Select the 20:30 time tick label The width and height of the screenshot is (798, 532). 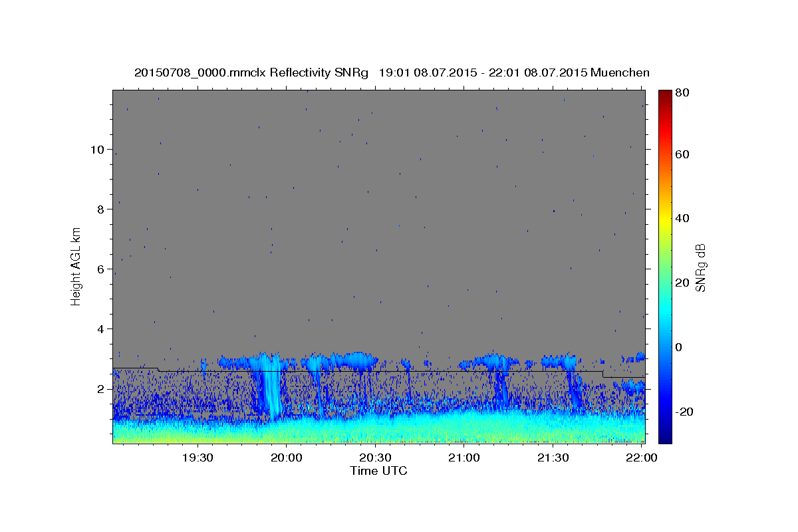click(x=375, y=458)
